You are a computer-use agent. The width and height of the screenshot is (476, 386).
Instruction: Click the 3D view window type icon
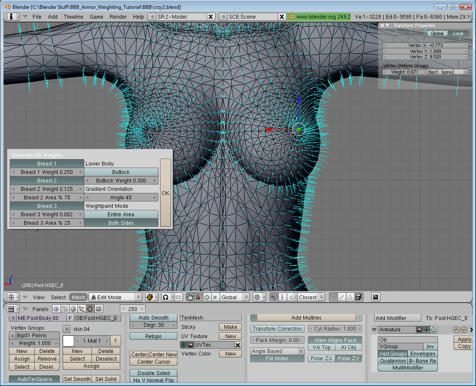tap(11, 297)
